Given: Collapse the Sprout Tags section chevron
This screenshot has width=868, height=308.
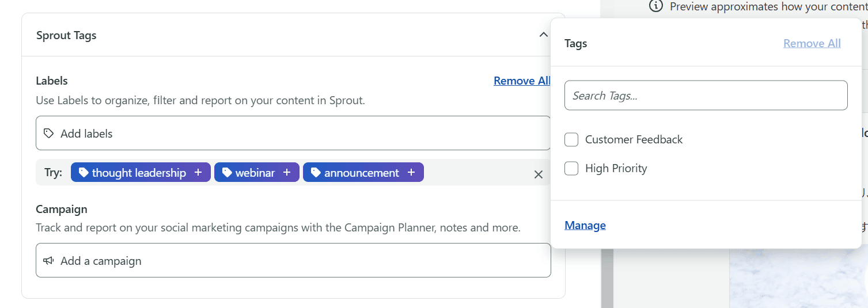Looking at the screenshot, I should coord(543,35).
